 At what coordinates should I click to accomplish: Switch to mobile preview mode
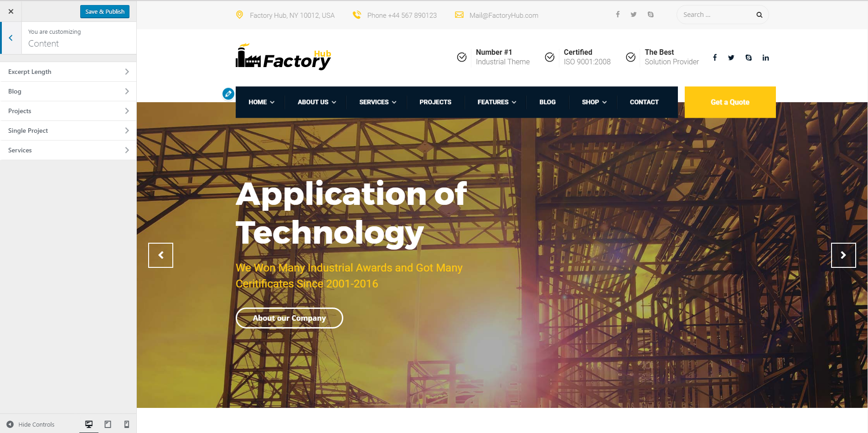[127, 424]
